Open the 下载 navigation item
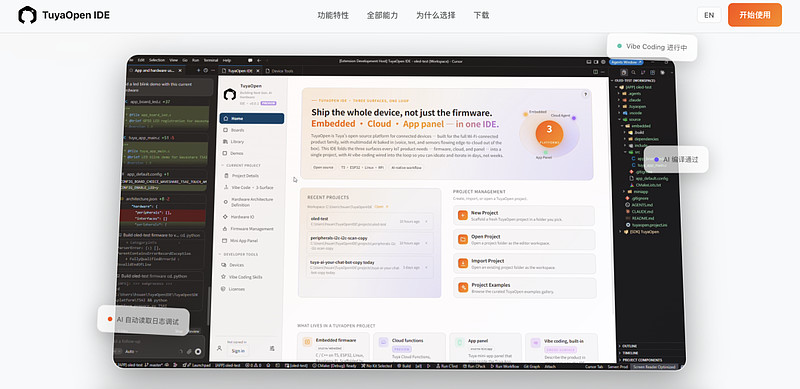 click(481, 15)
